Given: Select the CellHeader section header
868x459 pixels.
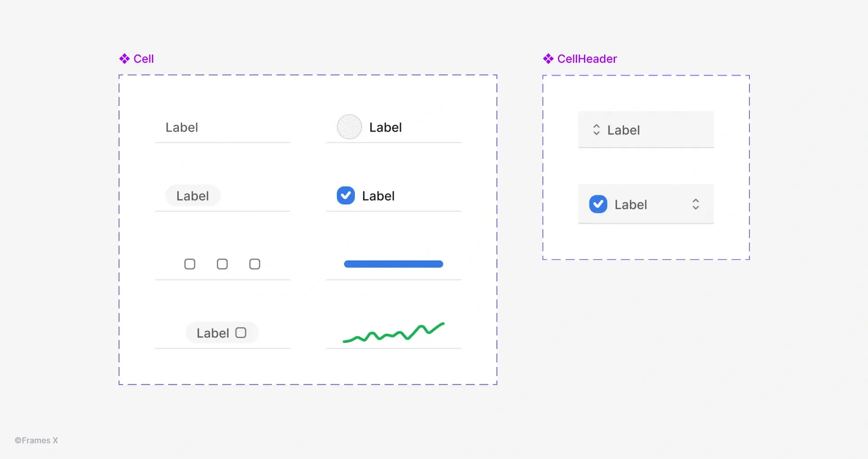Looking at the screenshot, I should [x=587, y=58].
